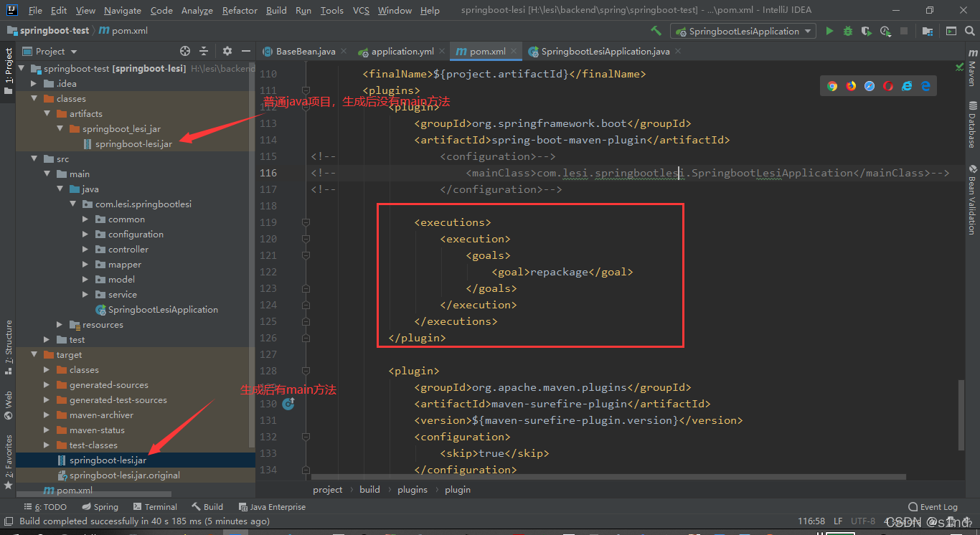Preview pom.xml in Chrome browser icon
Screen dimensions: 980x535
coord(831,85)
